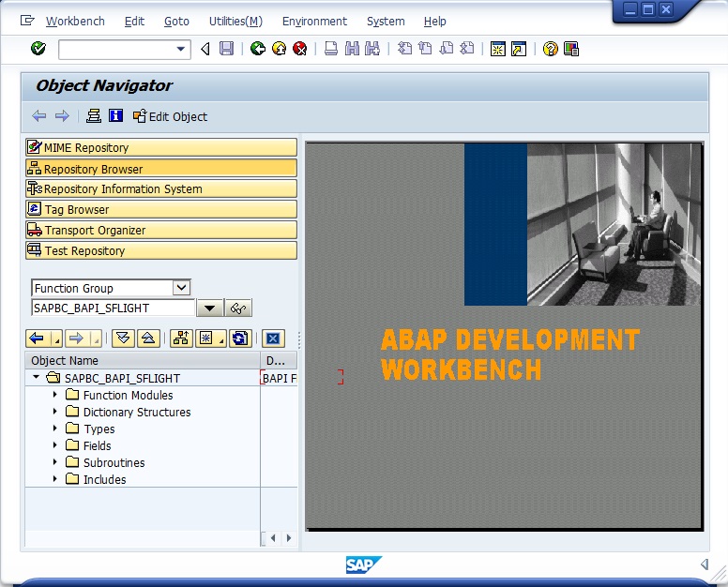
Task: Click the Find binoculars icon
Action: [353, 48]
